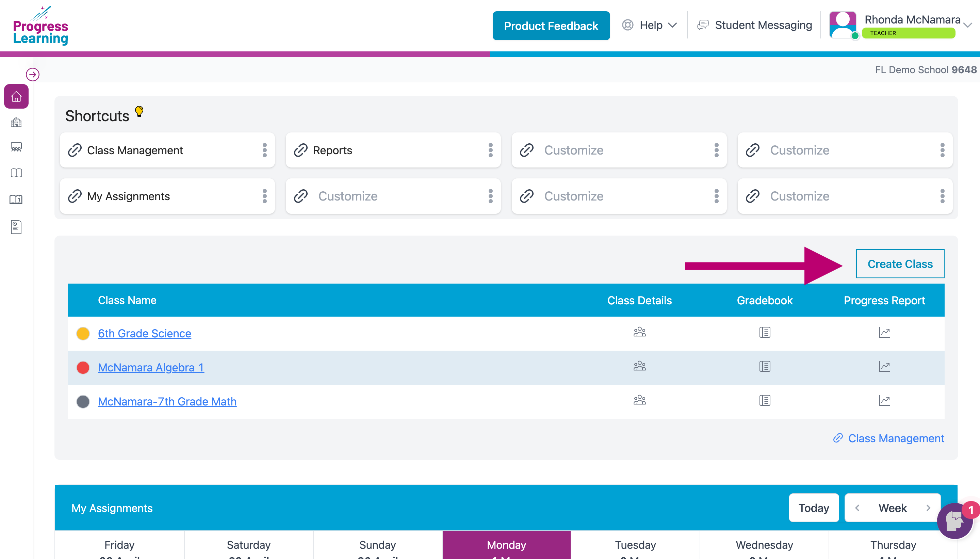
Task: Open Reports shortcut three-dot menu
Action: tap(490, 150)
